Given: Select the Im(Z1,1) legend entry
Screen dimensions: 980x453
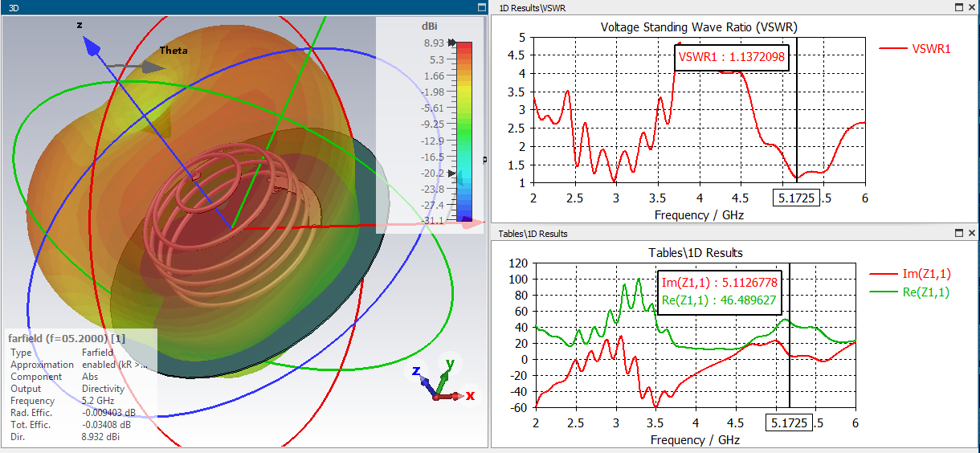Looking at the screenshot, I should point(911,274).
